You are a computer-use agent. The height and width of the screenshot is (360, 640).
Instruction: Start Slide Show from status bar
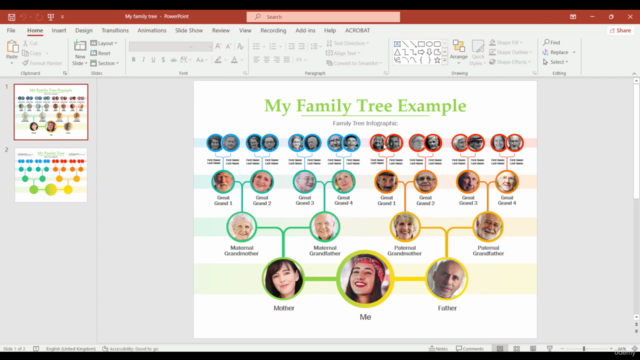pyautogui.click(x=550, y=349)
